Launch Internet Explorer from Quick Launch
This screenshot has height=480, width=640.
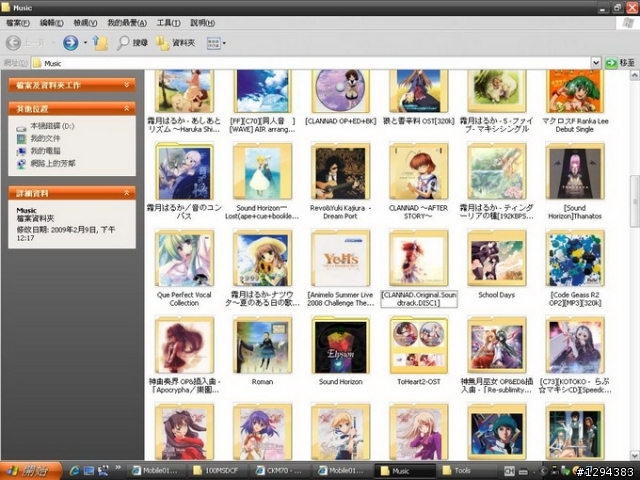[x=74, y=471]
